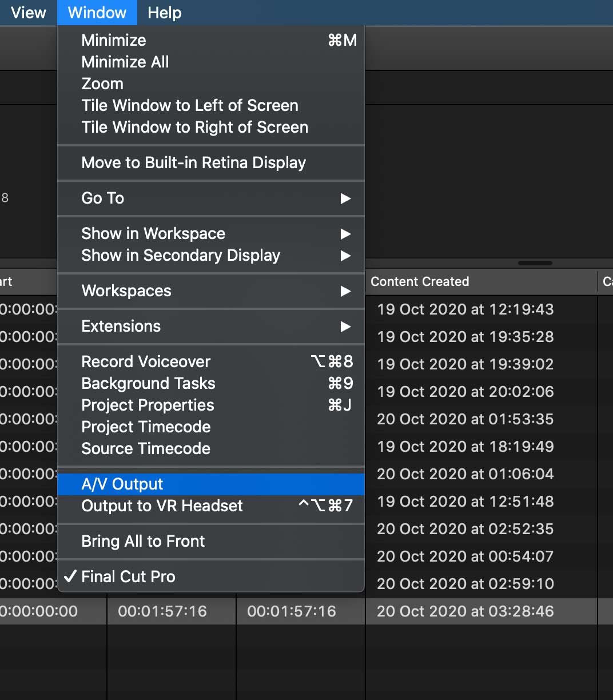Image resolution: width=613 pixels, height=700 pixels.
Task: Enable A/V Output
Action: 211,484
